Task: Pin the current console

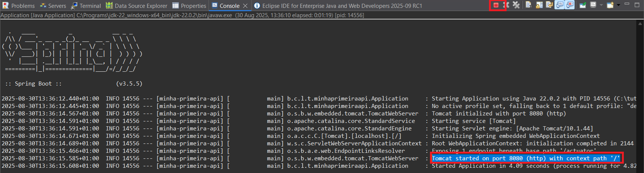Action: coord(583,5)
